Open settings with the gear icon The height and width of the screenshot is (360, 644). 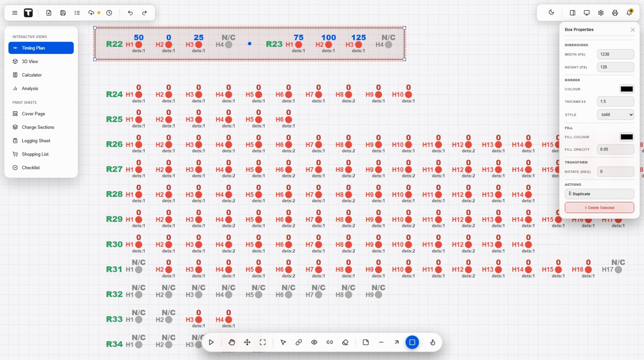point(601,13)
